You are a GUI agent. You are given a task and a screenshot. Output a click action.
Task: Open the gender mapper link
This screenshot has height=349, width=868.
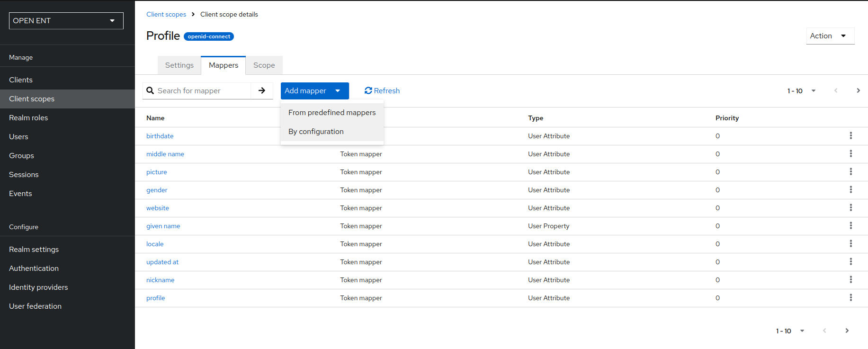pos(157,190)
